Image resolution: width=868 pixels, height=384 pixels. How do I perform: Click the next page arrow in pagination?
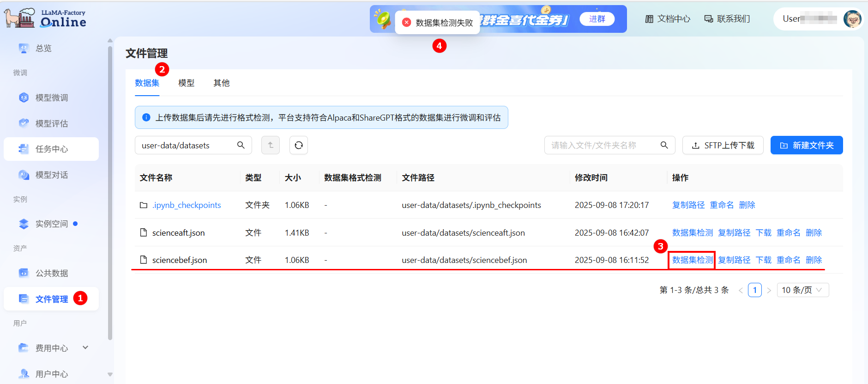769,290
